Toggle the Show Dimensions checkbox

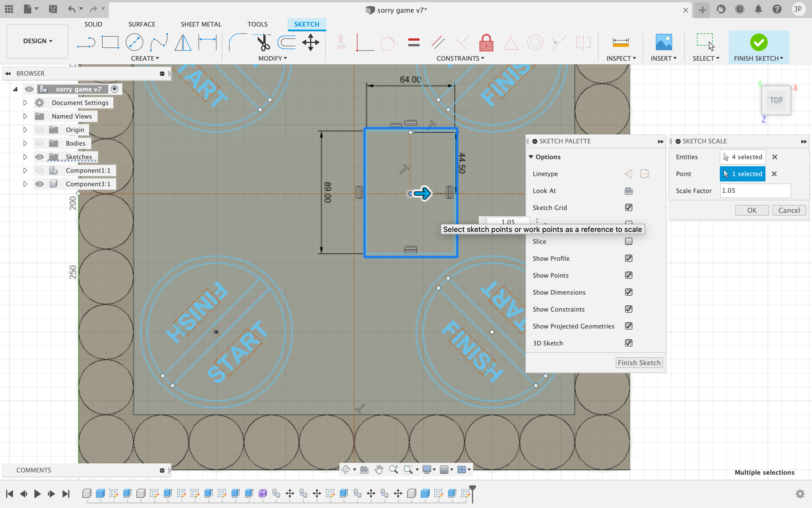tap(628, 292)
